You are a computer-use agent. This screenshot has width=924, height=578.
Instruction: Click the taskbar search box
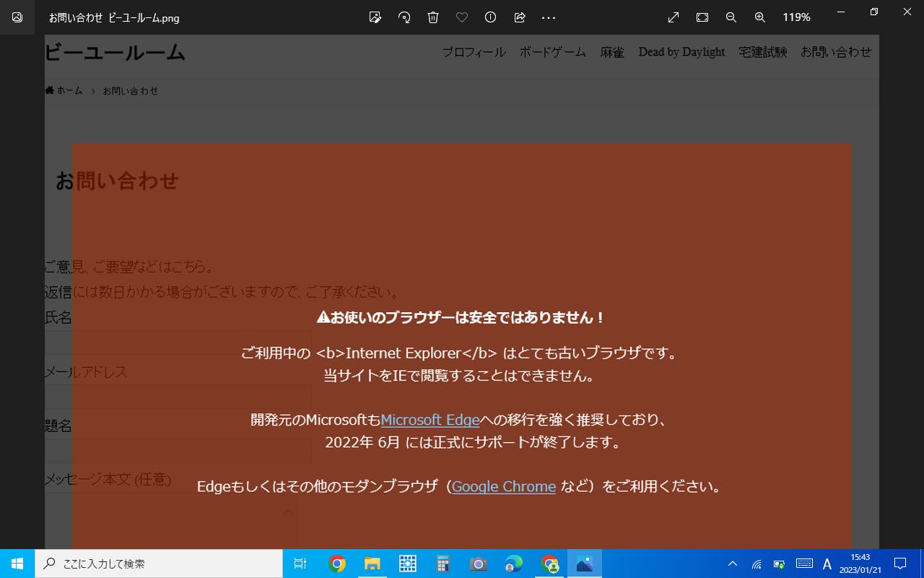tap(159, 564)
